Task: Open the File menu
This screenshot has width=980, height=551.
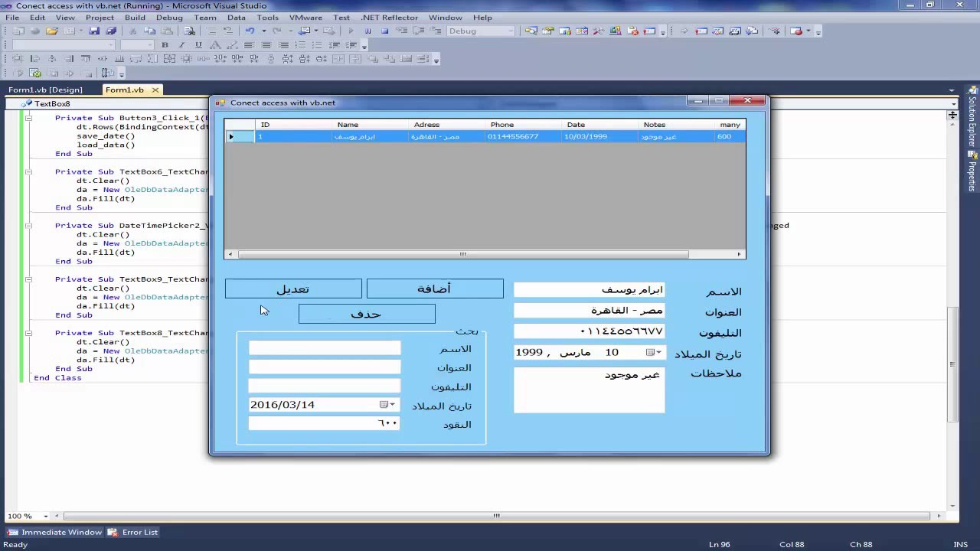Action: click(x=11, y=18)
